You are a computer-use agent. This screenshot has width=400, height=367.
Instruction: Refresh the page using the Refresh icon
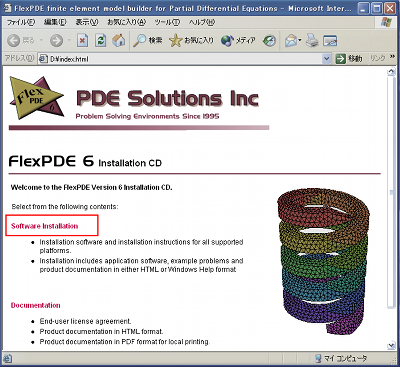click(x=100, y=41)
